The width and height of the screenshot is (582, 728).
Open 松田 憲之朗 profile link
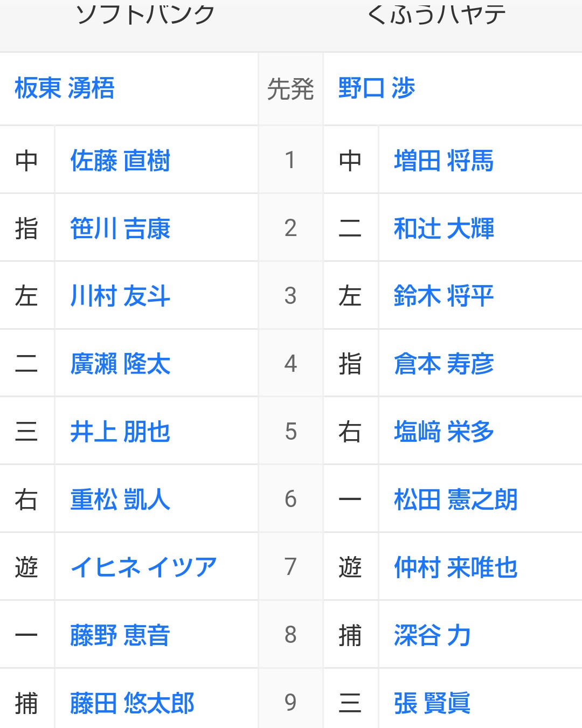point(455,500)
